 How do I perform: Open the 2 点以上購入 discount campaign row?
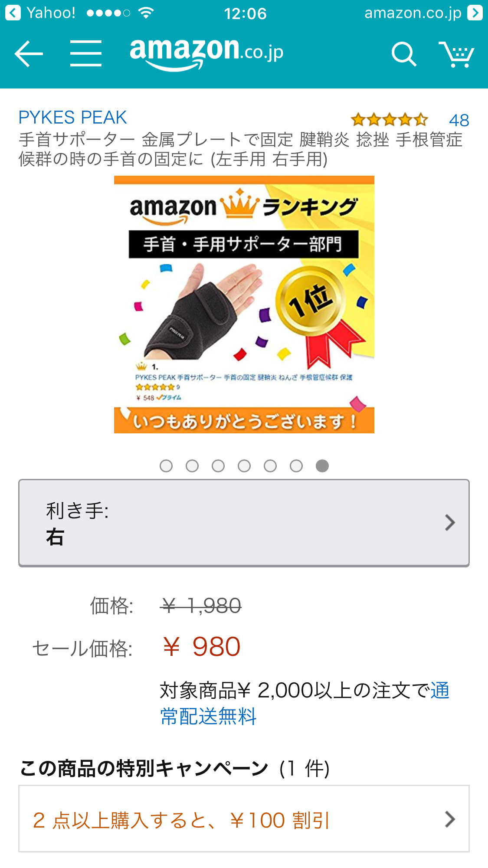[244, 819]
